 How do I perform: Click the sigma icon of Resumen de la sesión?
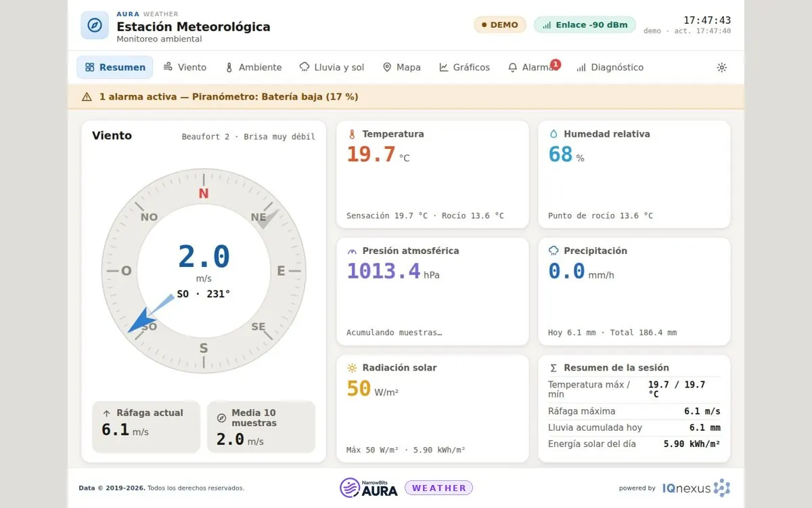pos(554,368)
